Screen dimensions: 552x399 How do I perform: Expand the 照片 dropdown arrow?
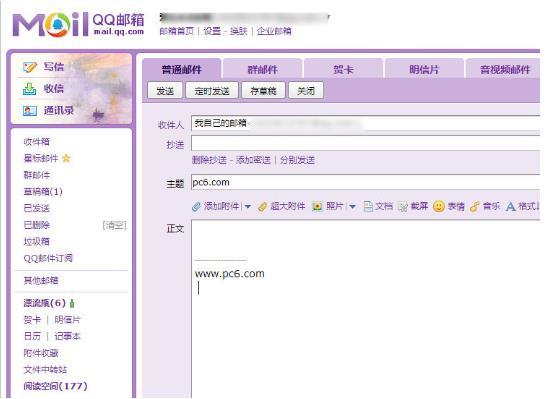(x=352, y=207)
